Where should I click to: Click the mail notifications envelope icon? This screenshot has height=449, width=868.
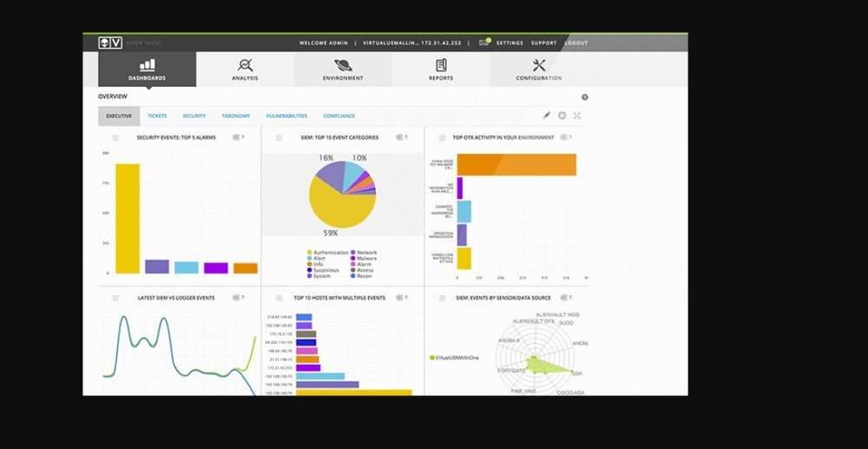tap(484, 43)
